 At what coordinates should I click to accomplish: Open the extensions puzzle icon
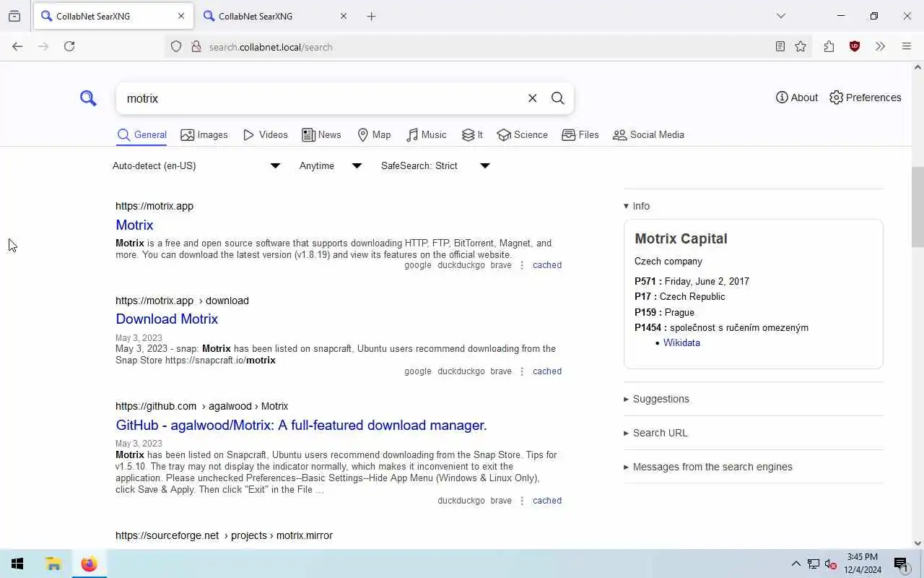829,47
